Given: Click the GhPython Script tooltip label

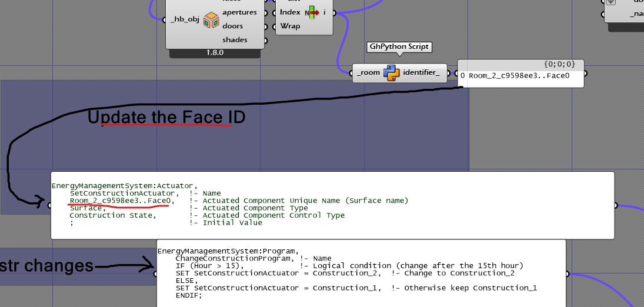Looking at the screenshot, I should point(399,47).
